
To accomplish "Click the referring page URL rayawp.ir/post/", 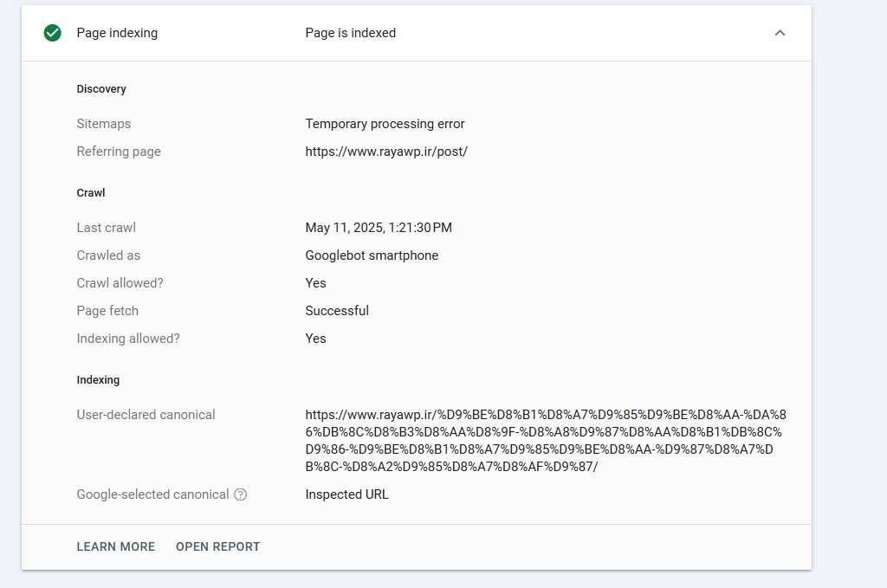I will [x=386, y=152].
